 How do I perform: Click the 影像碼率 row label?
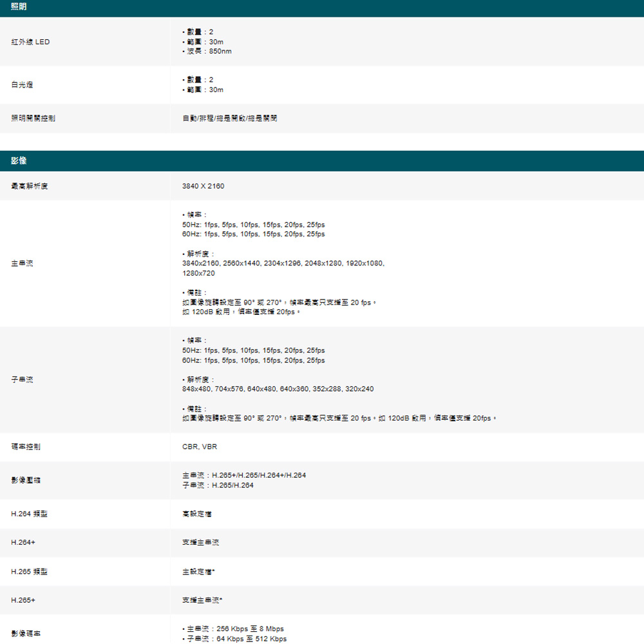point(26,634)
